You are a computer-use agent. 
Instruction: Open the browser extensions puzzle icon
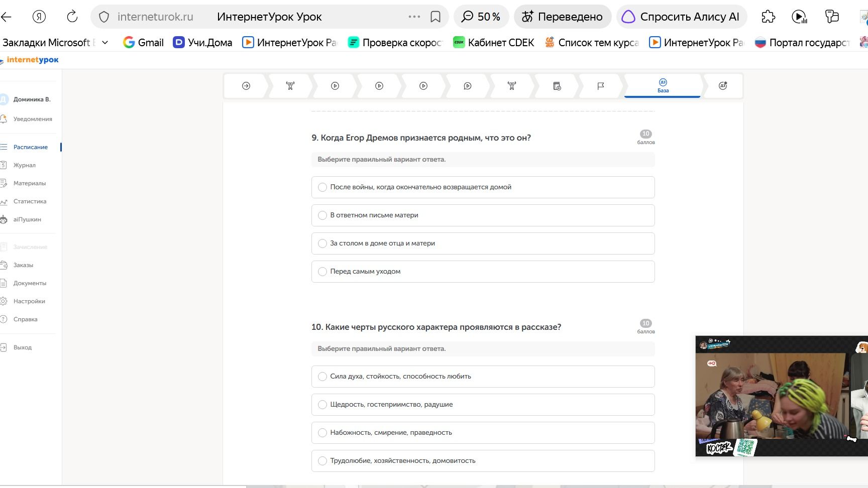(769, 17)
